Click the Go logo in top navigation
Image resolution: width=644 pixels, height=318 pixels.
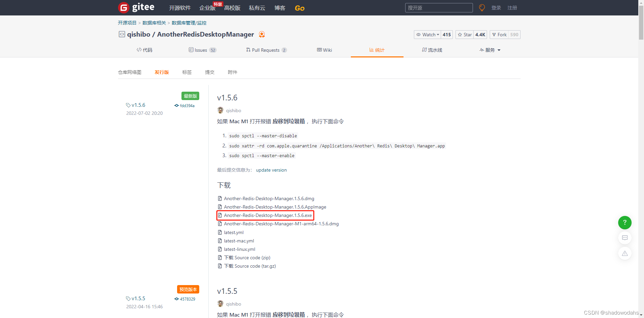pos(300,8)
